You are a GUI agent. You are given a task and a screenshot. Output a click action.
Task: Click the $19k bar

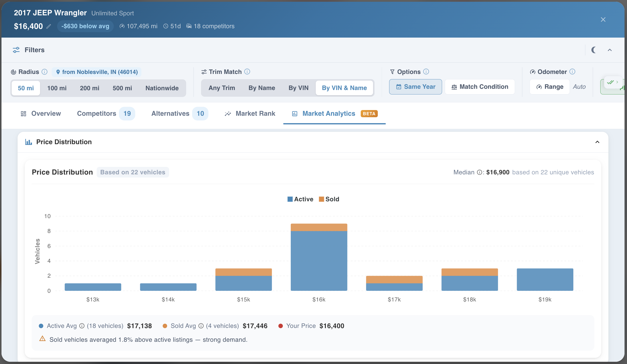(545, 280)
